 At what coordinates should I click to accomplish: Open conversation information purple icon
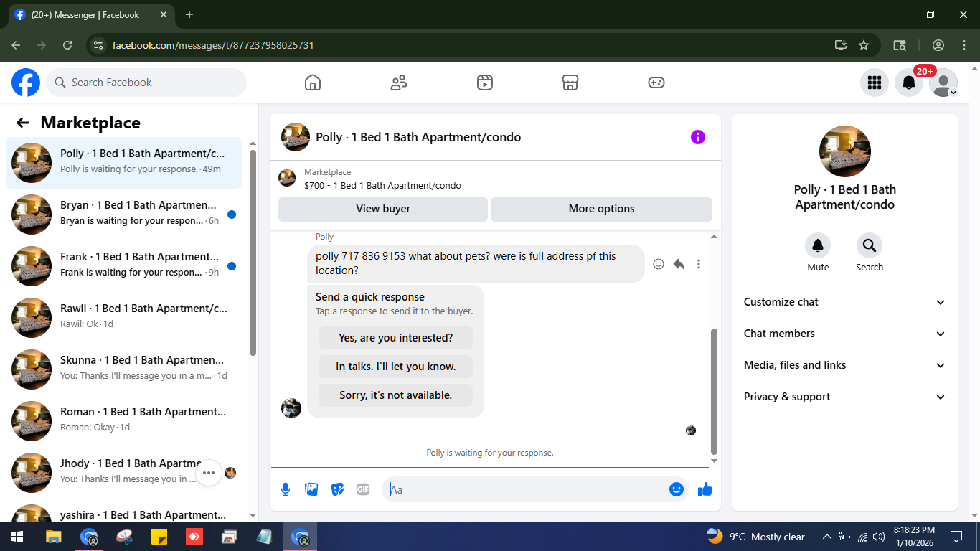tap(698, 137)
